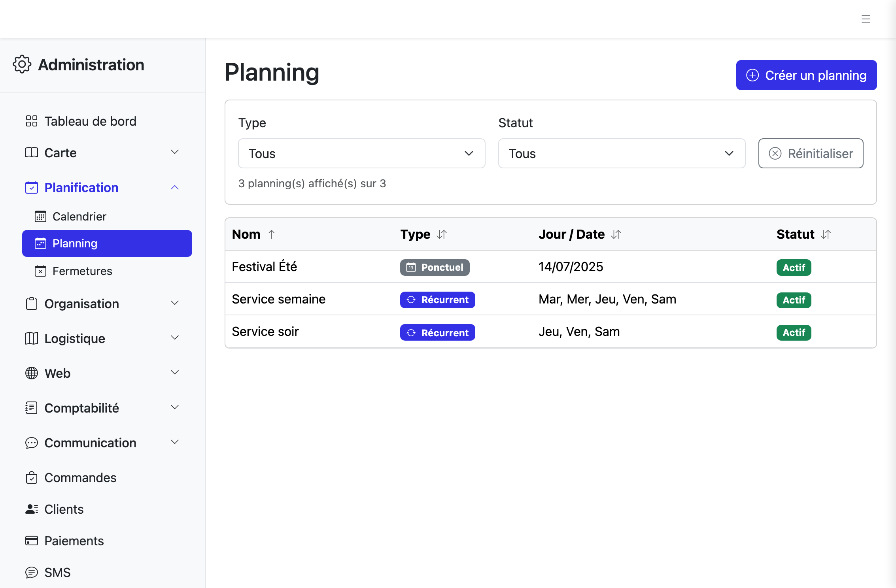Expand the Communication menu chevron

175,442
